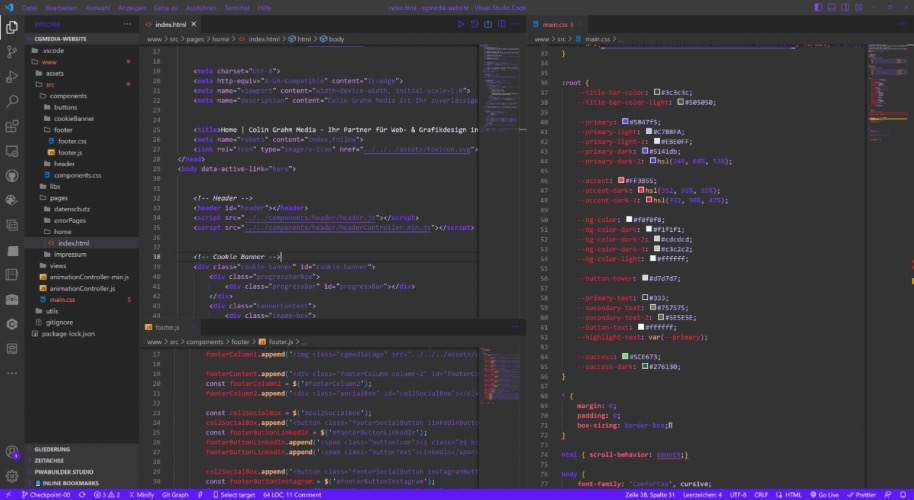Open the Run and Debug view
This screenshot has height=500, width=914.
pos(12,76)
